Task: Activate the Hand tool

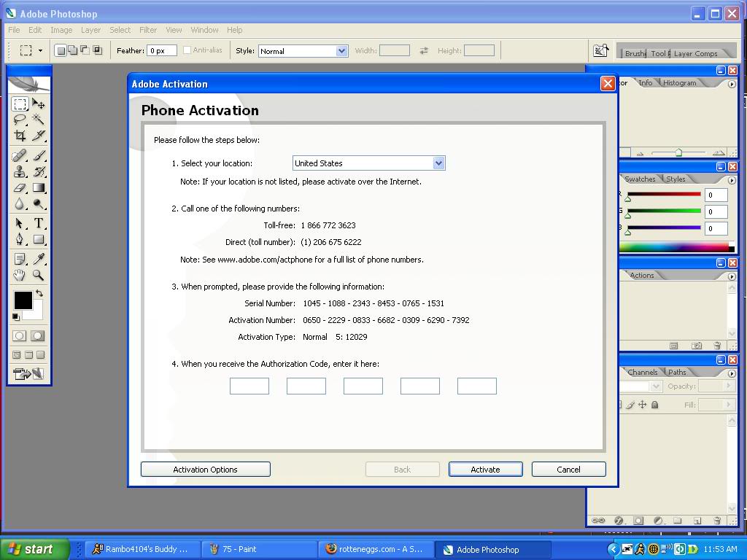Action: point(20,275)
